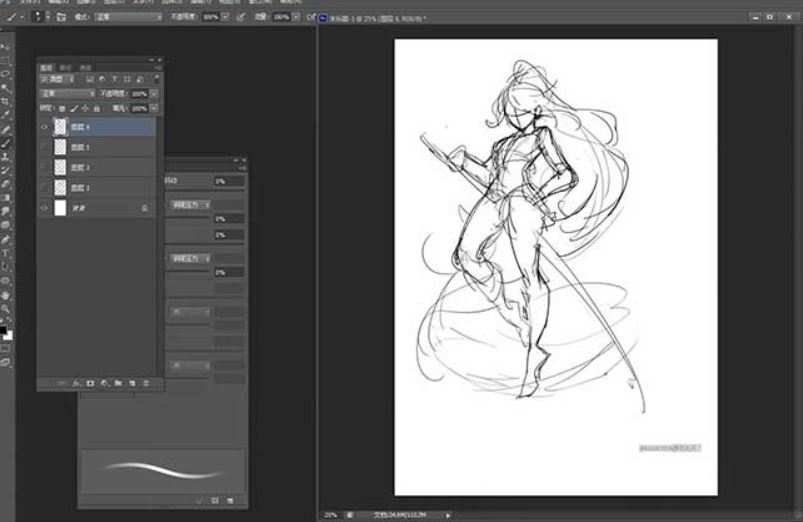Select the Type tool in the toolbox

[x=6, y=253]
